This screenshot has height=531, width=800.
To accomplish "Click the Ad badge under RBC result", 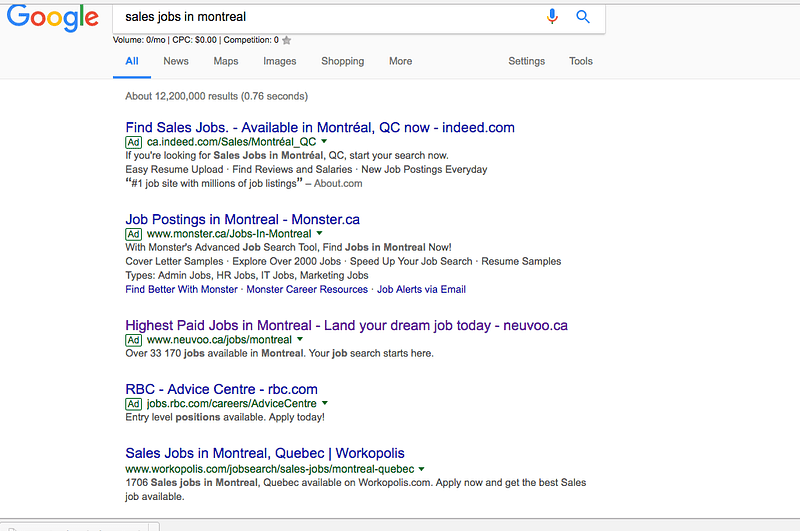I will [x=133, y=403].
